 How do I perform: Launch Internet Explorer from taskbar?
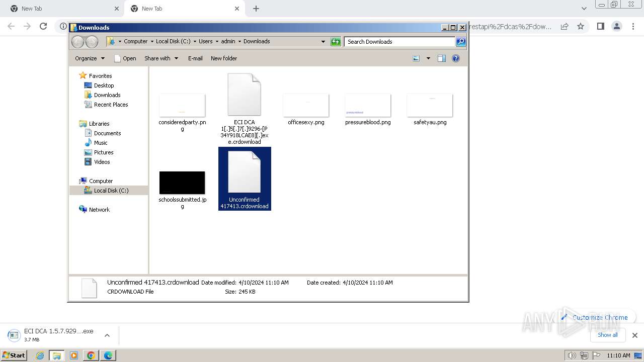[x=40, y=355]
